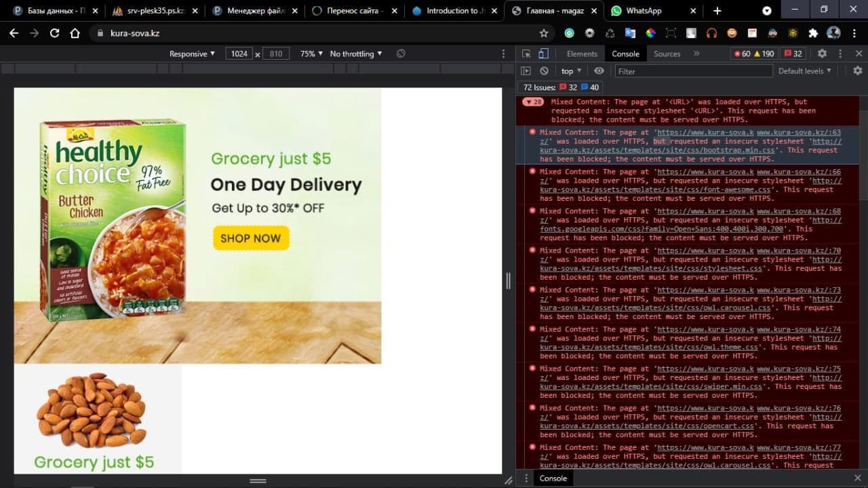Switch to the srv-plesk35.ps.kz tab

[x=155, y=11]
